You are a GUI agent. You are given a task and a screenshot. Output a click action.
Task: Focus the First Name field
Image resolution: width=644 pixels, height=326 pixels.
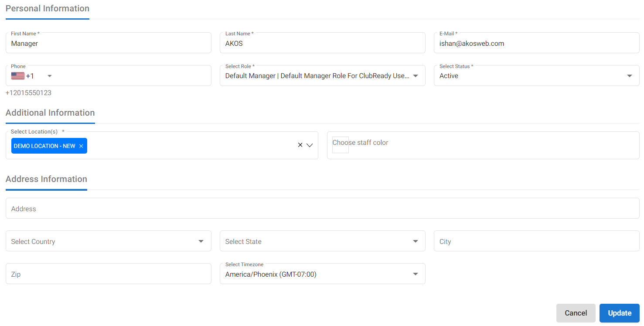[108, 44]
